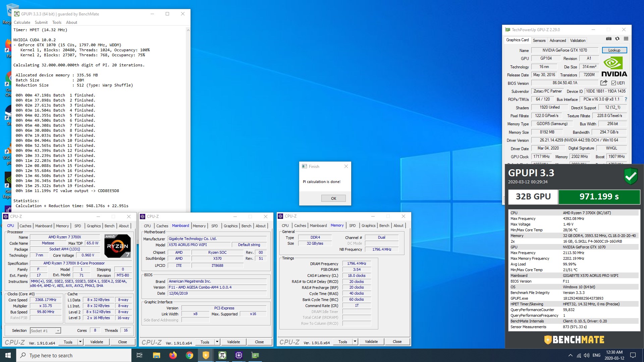Click the GPU-Z title bar app icon
This screenshot has width=644, height=362.
pyautogui.click(x=508, y=29)
